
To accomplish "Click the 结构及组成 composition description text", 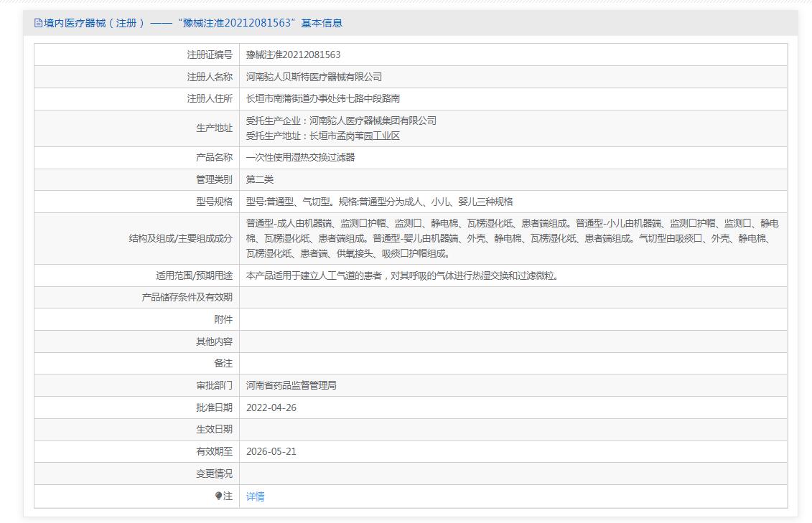I will coord(512,238).
